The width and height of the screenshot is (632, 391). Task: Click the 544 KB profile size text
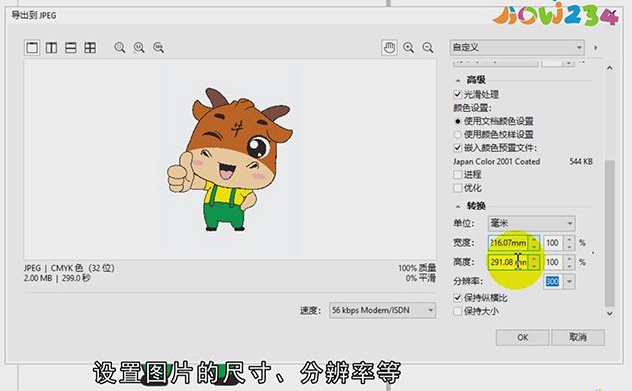click(581, 162)
